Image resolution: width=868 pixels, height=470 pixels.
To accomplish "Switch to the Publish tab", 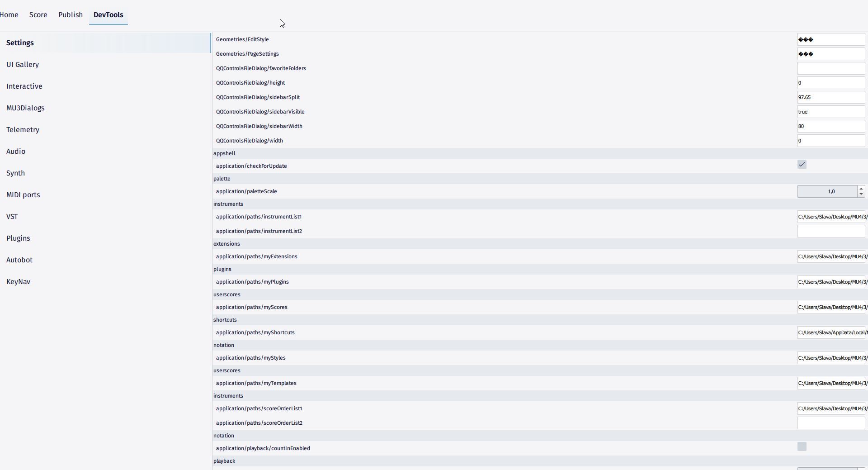I will pos(70,14).
